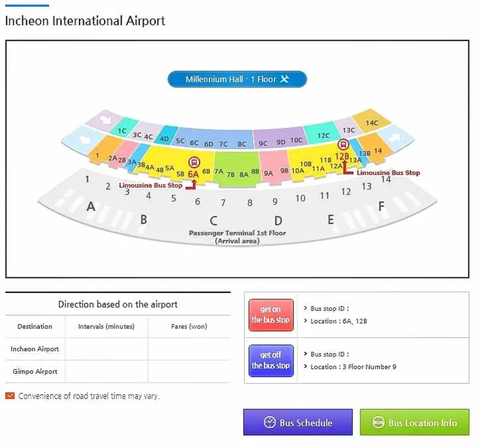Click the pink 9A zone on the map

point(269,170)
